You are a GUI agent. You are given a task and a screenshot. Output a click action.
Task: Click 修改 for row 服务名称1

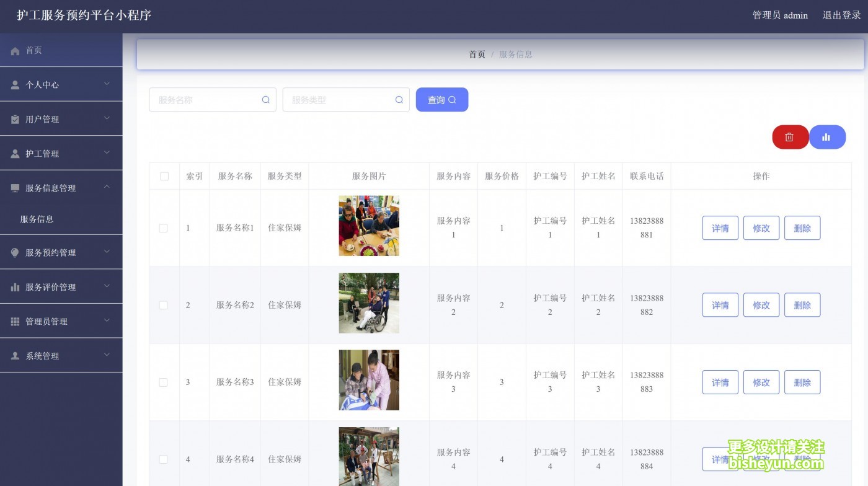click(761, 228)
